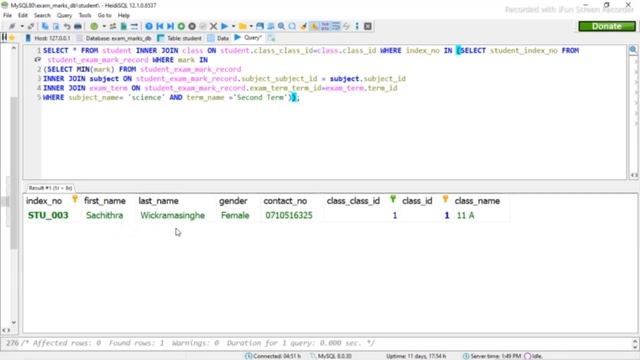Click the blue help icon

tap(149, 26)
